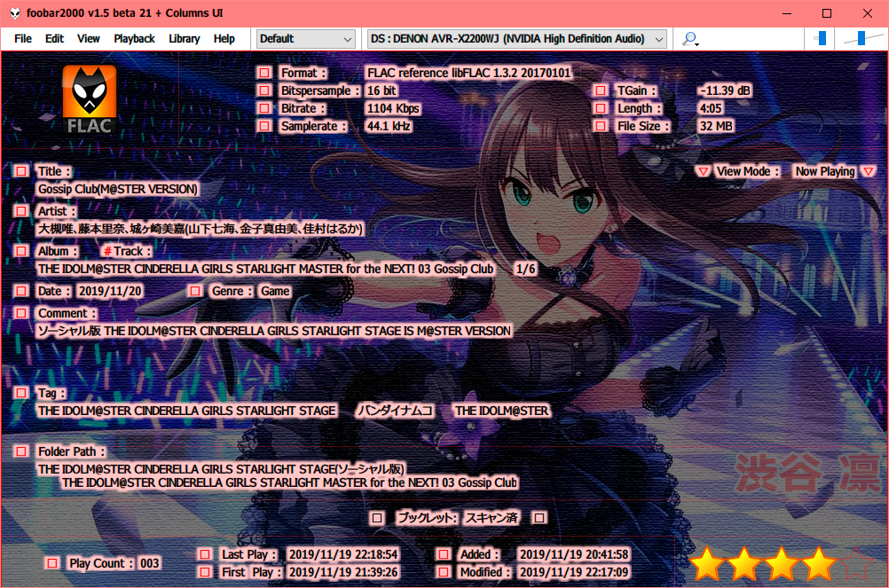
Task: Open the DENON AVR-X2200WJ output device dropdown
Action: [x=516, y=38]
